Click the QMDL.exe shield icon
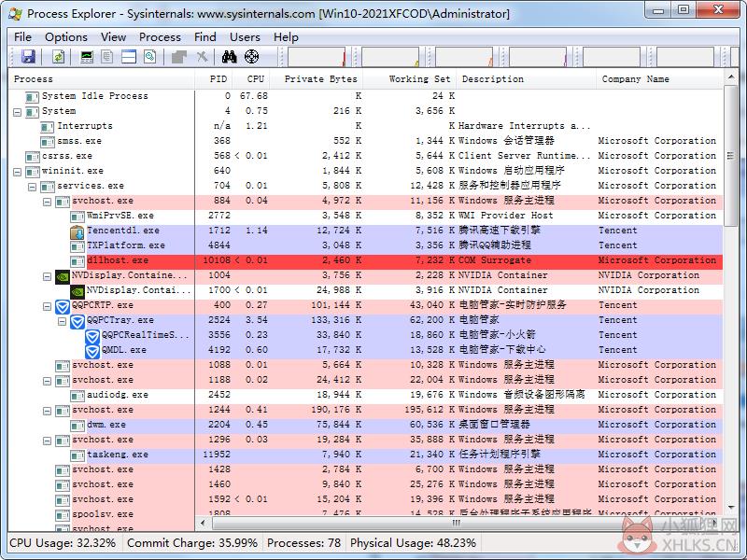Image resolution: width=747 pixels, height=560 pixels. (92, 352)
